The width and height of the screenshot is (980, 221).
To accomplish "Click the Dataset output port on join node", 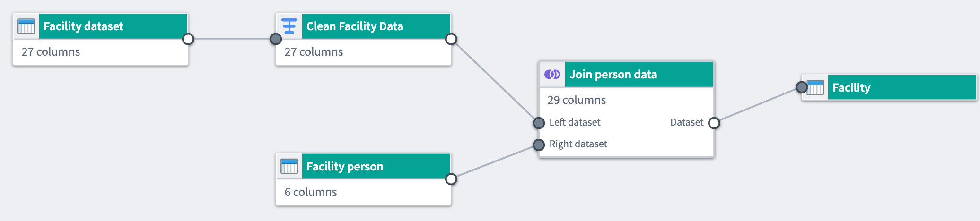I will coord(714,123).
